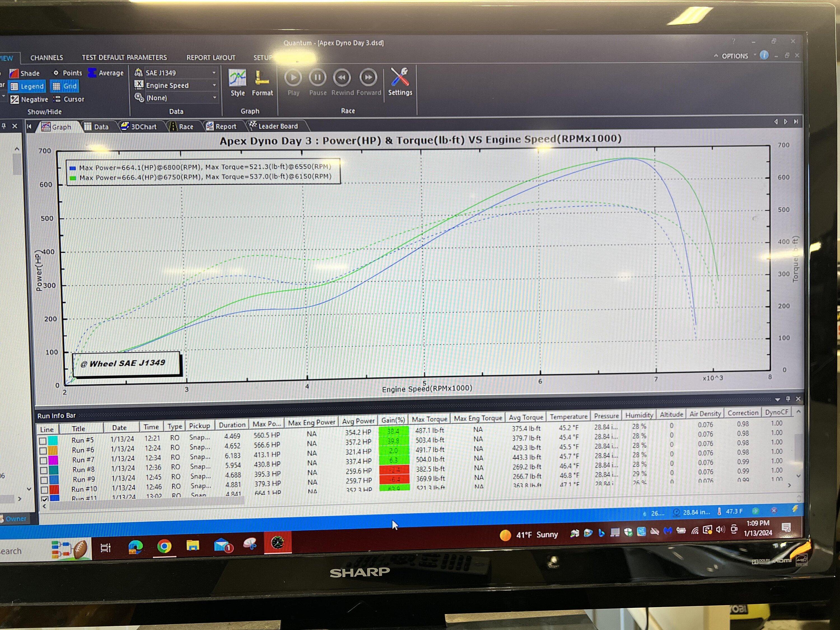Toggle the Shade display option
This screenshot has height=630, width=840.
pos(25,73)
